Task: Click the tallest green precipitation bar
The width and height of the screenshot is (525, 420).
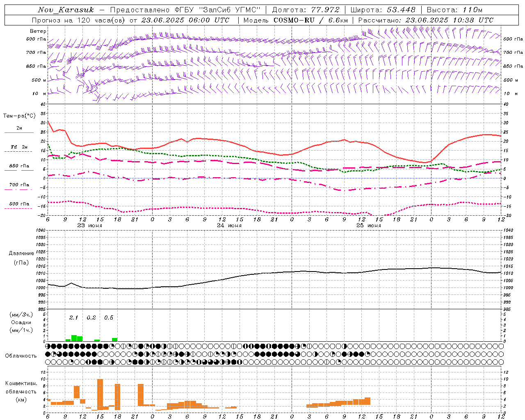Action: 74,338
